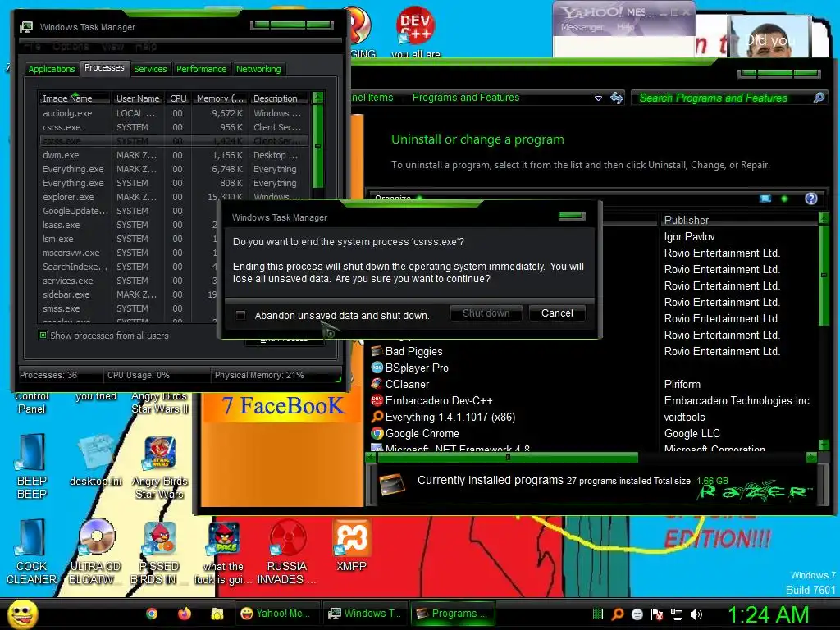Click the Shut down button in dialog

click(486, 313)
